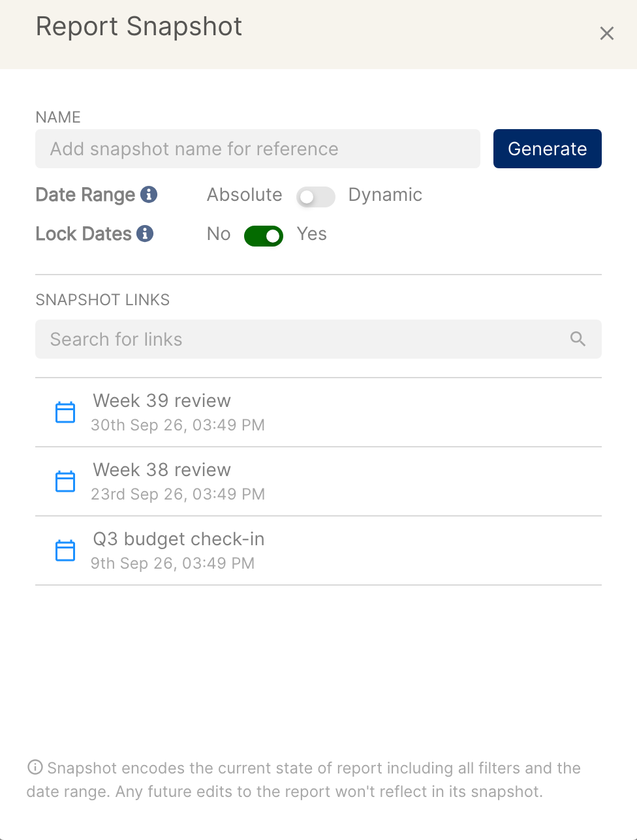Turn off the Lock Dates switch
637x840 pixels.
tap(264, 236)
